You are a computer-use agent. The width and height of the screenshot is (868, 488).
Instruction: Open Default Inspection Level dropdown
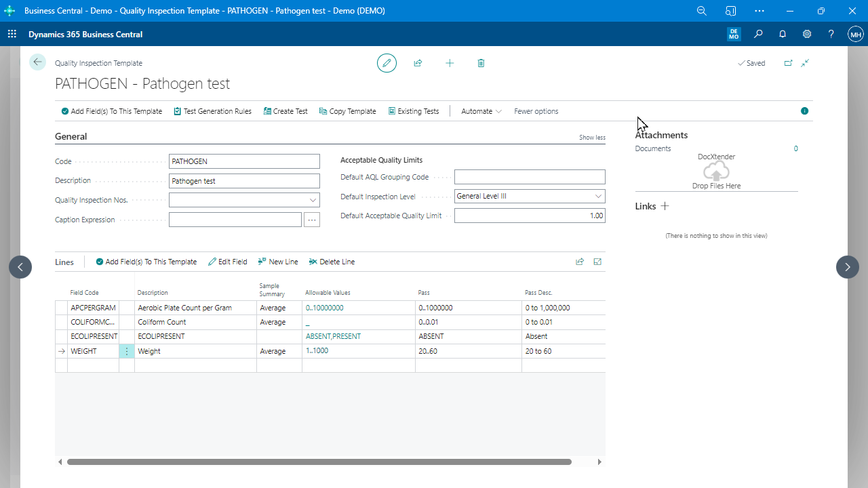pyautogui.click(x=598, y=197)
